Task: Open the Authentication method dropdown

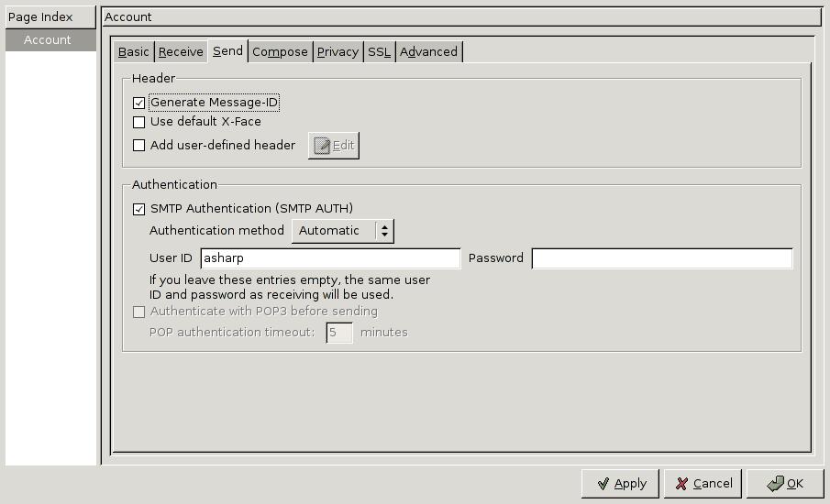Action: (x=342, y=231)
